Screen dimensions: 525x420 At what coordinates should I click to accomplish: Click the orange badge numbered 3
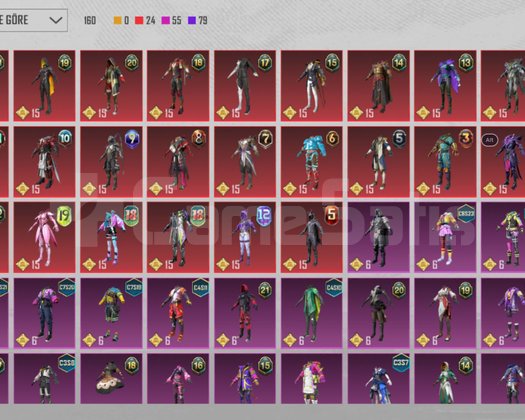(466, 138)
